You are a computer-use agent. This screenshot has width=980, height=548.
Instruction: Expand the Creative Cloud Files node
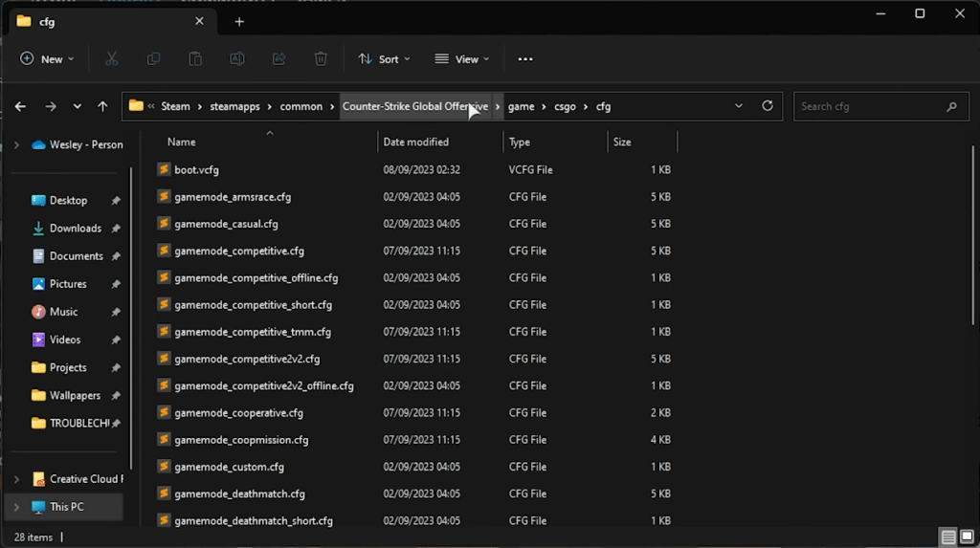pyautogui.click(x=16, y=479)
